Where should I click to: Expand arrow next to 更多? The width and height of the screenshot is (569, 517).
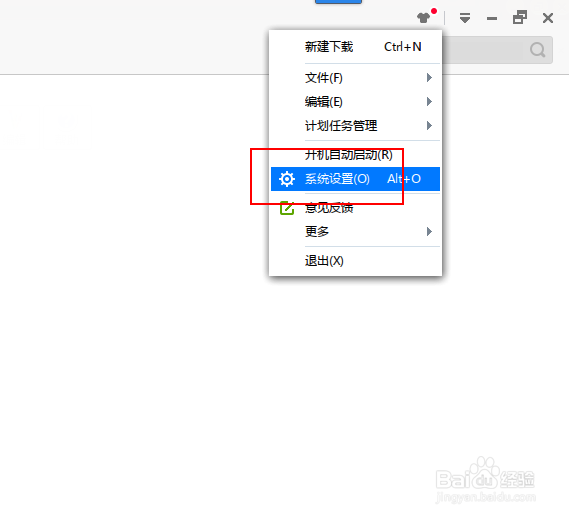click(x=429, y=231)
